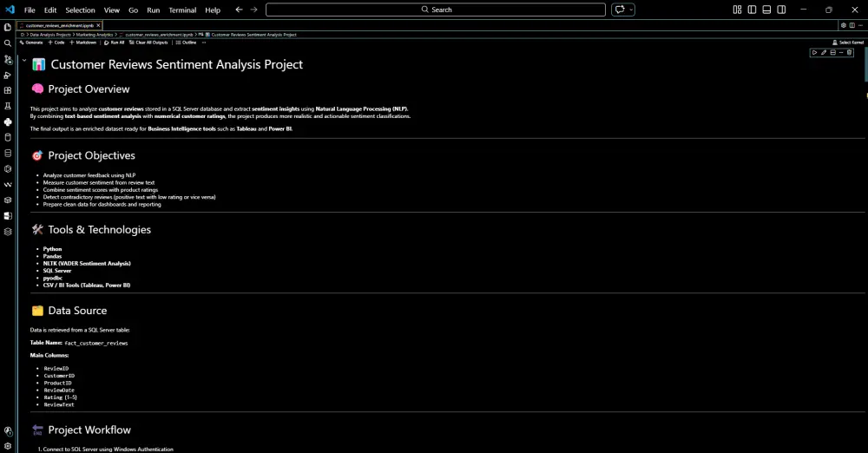Viewport: 868px width, 453px height.
Task: Open Run and Debug view
Action: point(8,75)
